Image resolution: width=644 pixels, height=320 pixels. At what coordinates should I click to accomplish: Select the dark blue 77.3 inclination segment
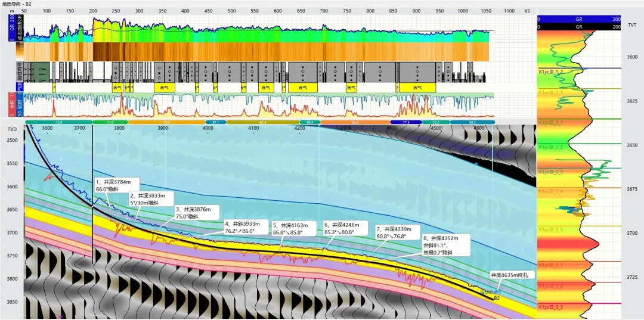click(x=407, y=122)
